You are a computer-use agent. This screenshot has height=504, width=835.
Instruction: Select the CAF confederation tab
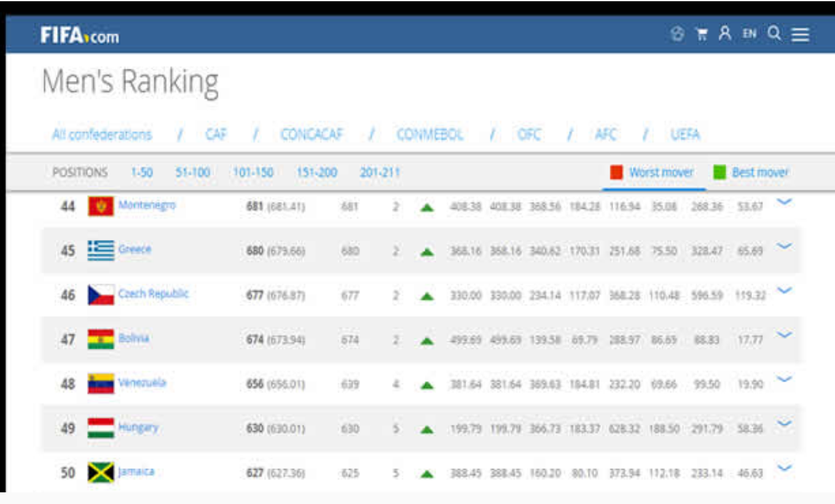coord(216,134)
